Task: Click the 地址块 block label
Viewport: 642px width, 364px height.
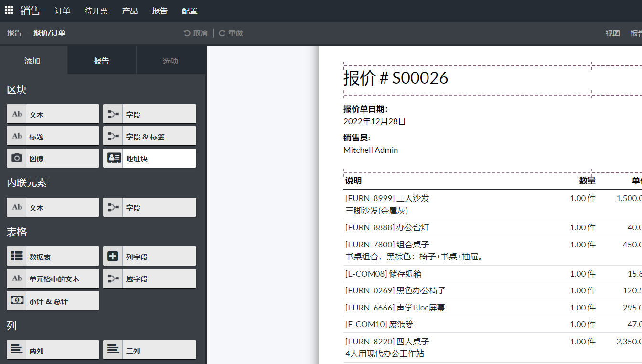Action: pyautogui.click(x=137, y=159)
